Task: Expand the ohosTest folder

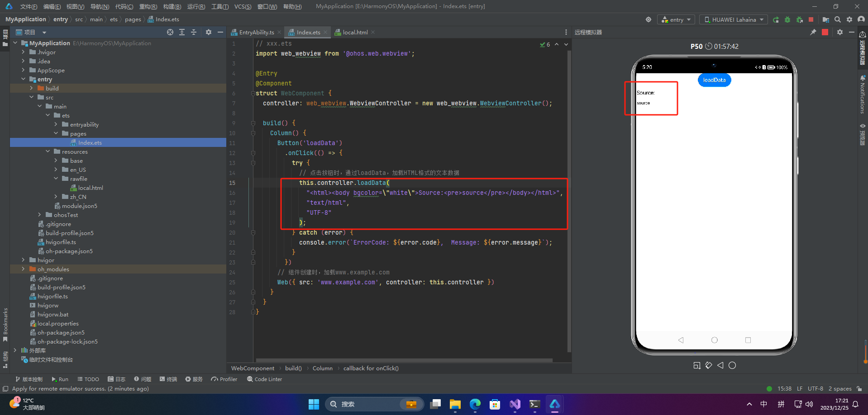Action: click(39, 215)
